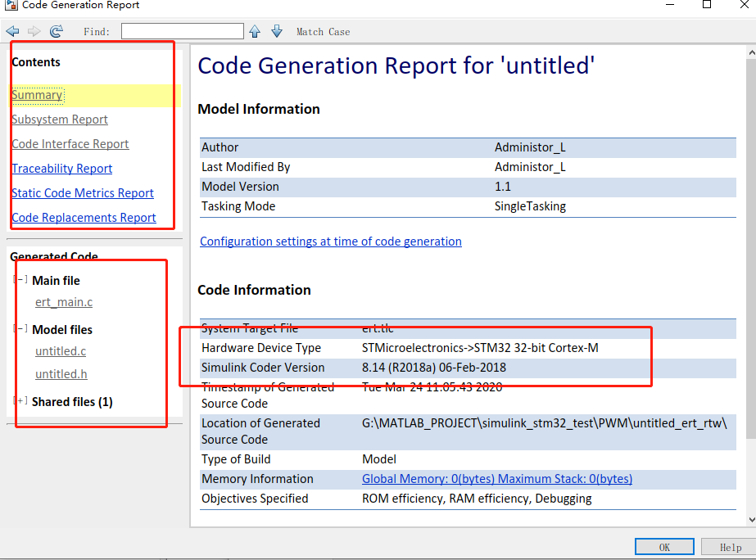Collapse the Main file tree section

point(21,280)
